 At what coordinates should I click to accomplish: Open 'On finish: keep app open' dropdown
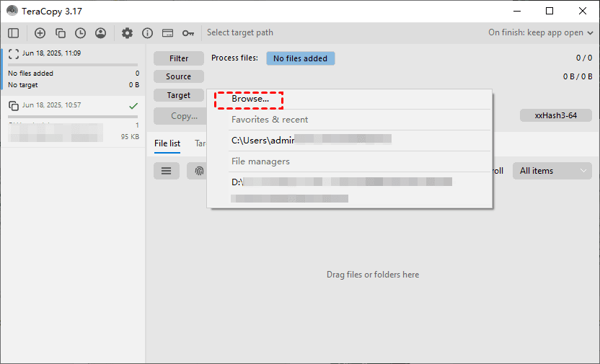coord(541,32)
